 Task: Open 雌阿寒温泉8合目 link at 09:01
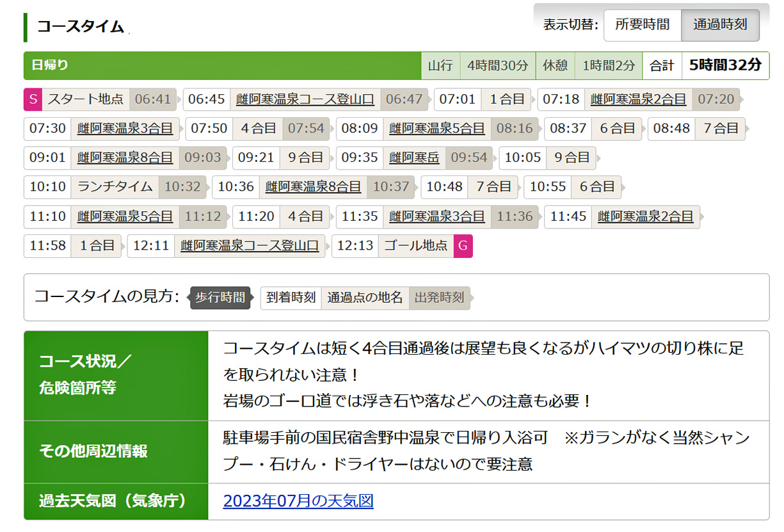125,157
